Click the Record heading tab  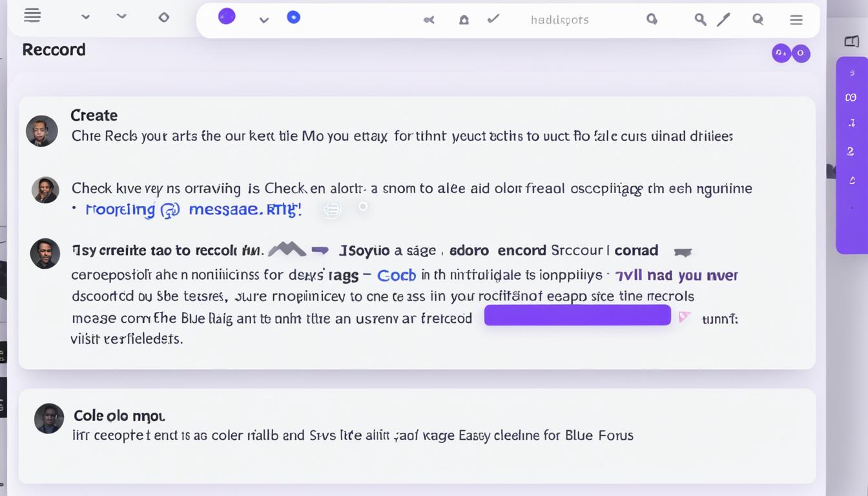click(x=54, y=49)
